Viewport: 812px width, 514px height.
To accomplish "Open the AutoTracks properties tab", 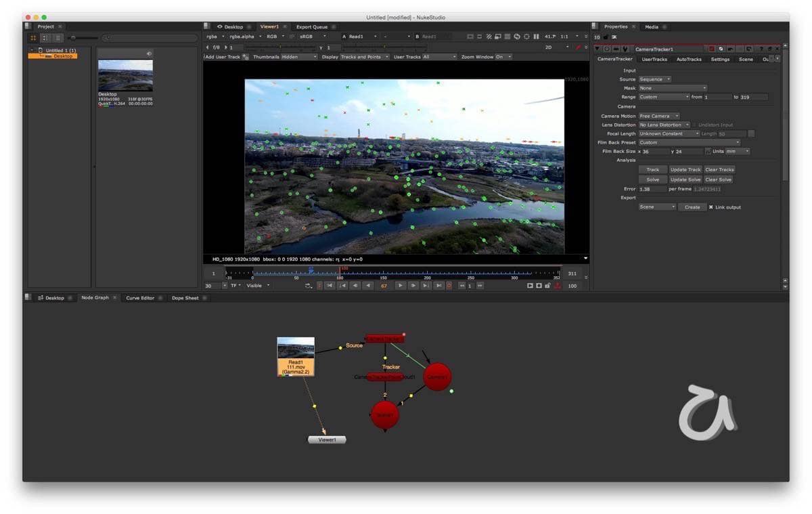I will click(x=689, y=60).
